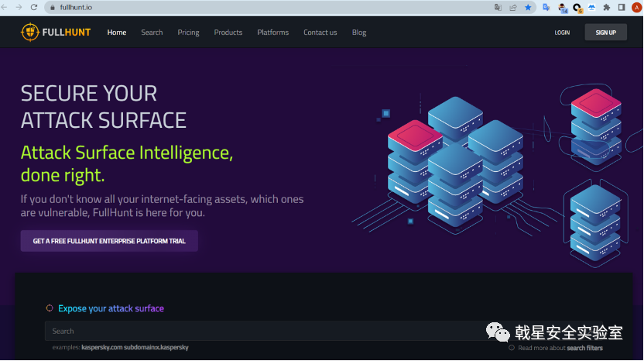Open the browser side panel icon

click(622, 8)
